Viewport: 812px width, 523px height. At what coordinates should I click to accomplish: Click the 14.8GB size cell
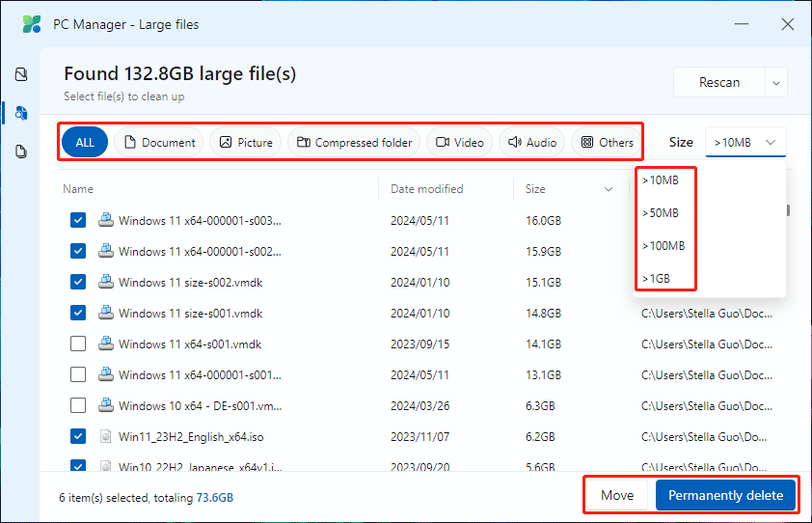pos(543,313)
